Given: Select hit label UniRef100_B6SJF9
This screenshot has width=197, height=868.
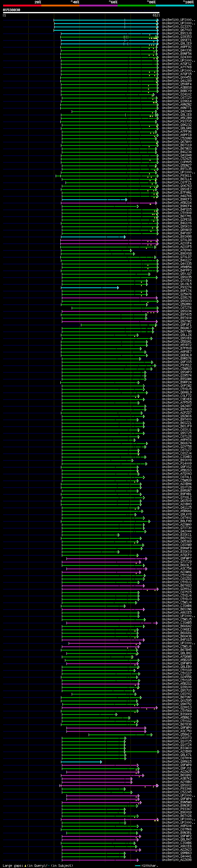Looking at the screenshot, I should tap(177, 426).
